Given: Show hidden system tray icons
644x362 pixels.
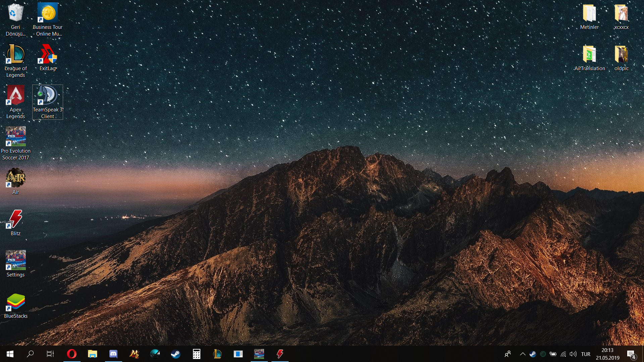Looking at the screenshot, I should point(523,354).
